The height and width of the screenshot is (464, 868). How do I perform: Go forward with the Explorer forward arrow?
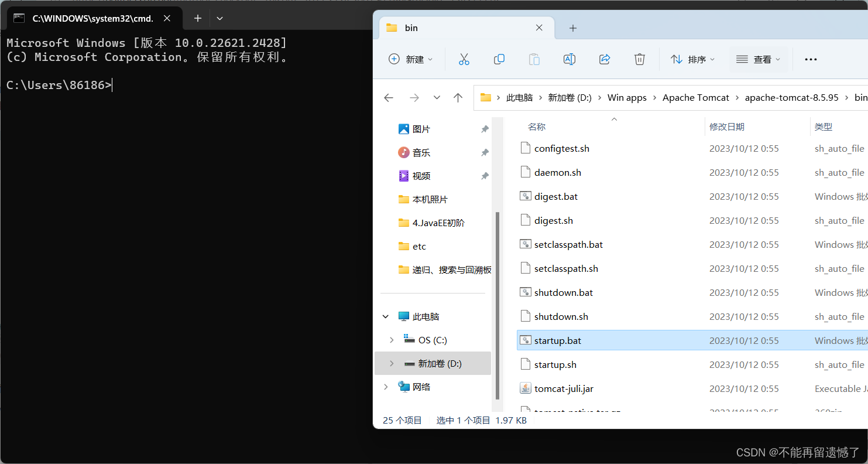click(414, 98)
